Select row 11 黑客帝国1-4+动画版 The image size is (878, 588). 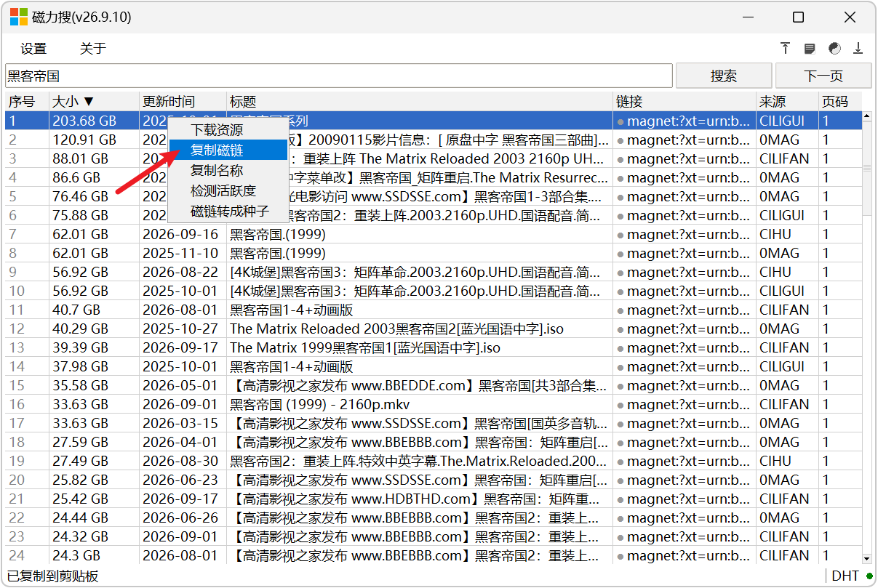pos(434,310)
